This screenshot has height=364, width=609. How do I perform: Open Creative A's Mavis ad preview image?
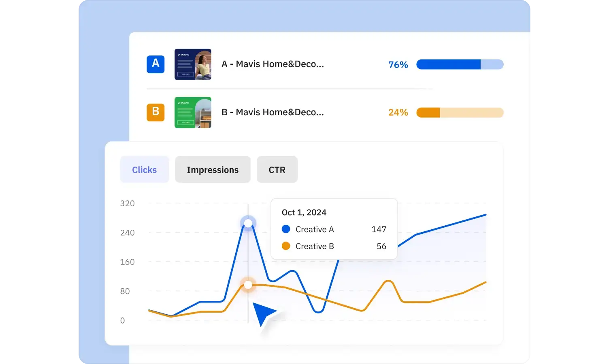[193, 64]
